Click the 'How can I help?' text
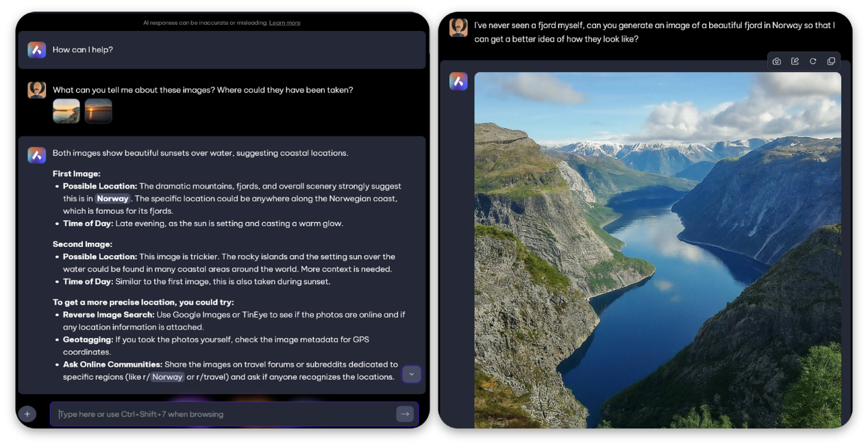The image size is (868, 447). point(83,49)
